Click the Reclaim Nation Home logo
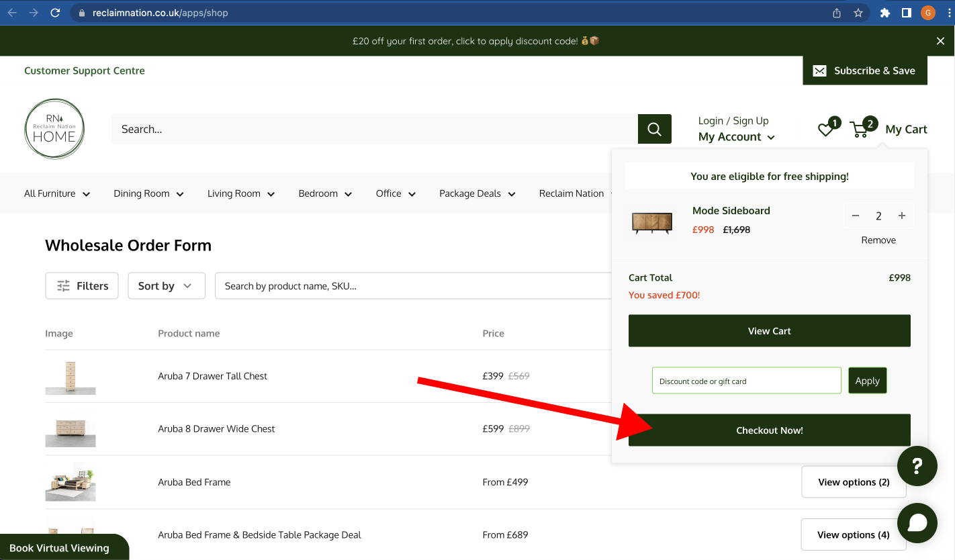This screenshot has height=560, width=955. click(x=54, y=129)
